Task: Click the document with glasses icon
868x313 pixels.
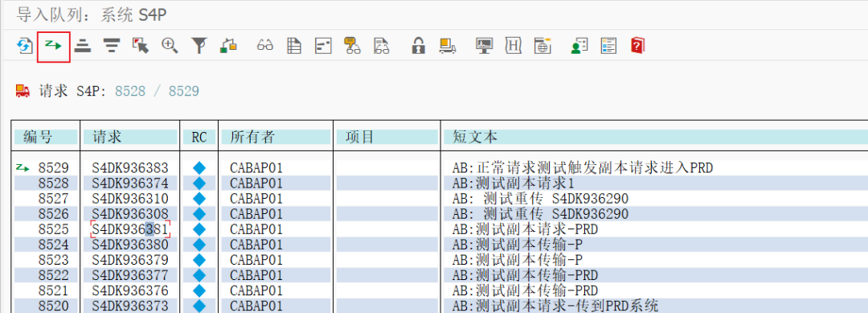Action: tap(381, 45)
